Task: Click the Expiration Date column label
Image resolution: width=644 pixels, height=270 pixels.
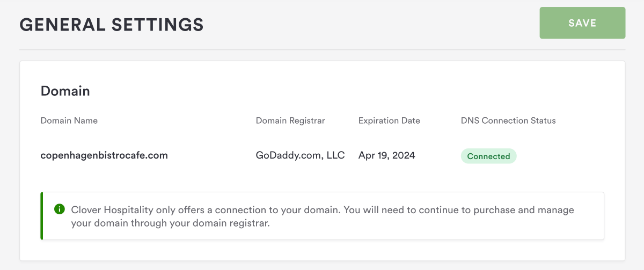Action: 389,121
